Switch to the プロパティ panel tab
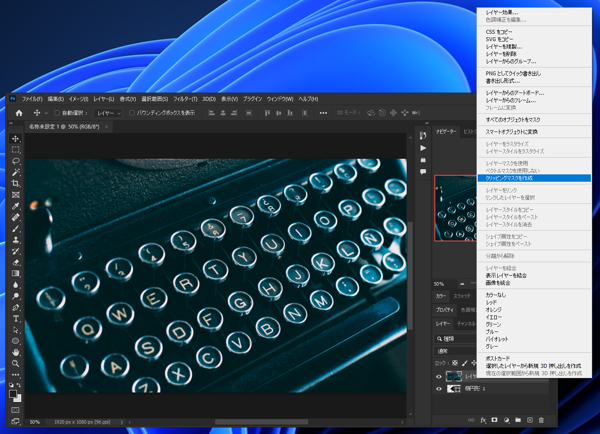This screenshot has height=434, width=600. 444,310
